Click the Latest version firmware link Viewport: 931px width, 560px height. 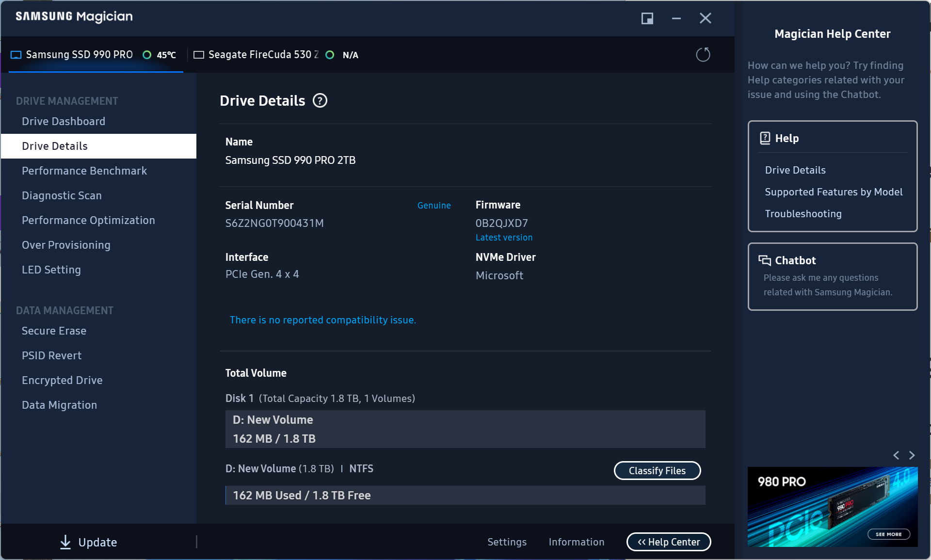504,238
